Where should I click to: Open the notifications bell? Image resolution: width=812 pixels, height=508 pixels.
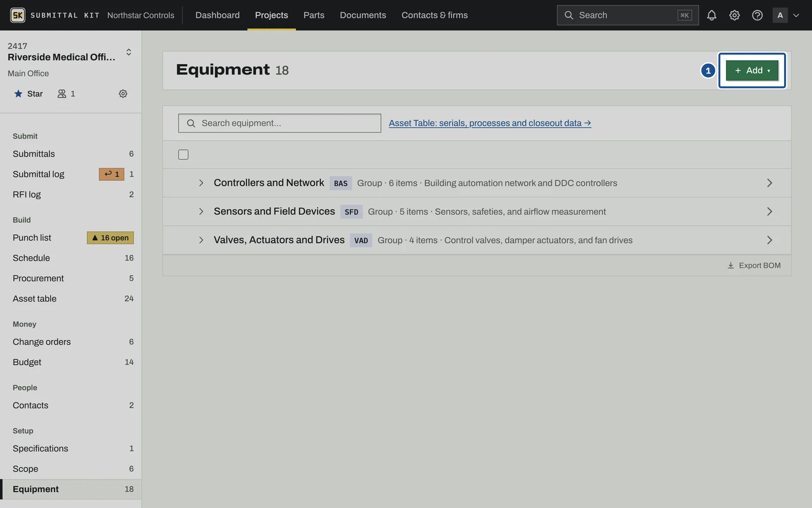tap(712, 15)
